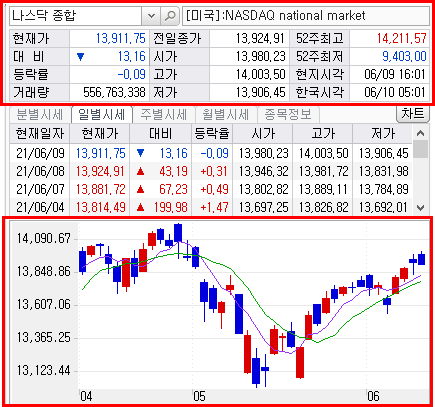This screenshot has width=435, height=407.
Task: Select the 21/06/09 date row
Action: (x=211, y=153)
